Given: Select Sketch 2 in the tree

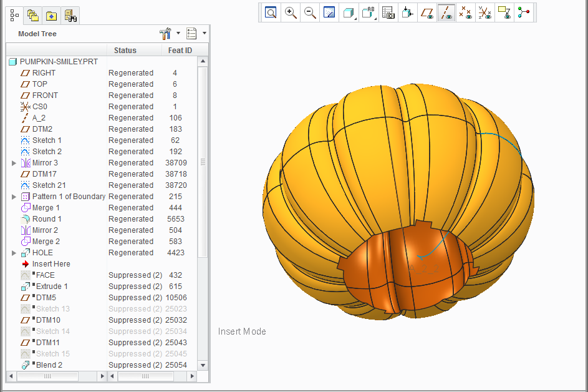Looking at the screenshot, I should [x=41, y=152].
